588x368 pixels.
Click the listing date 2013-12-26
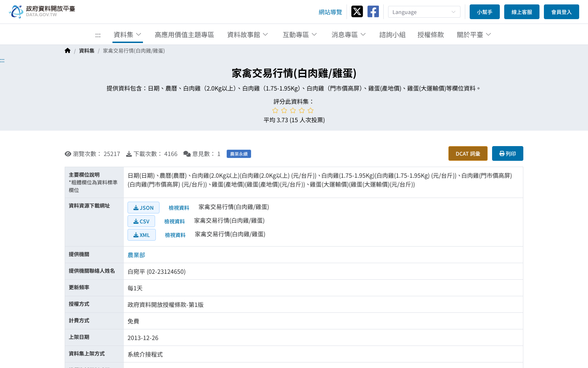pyautogui.click(x=143, y=338)
